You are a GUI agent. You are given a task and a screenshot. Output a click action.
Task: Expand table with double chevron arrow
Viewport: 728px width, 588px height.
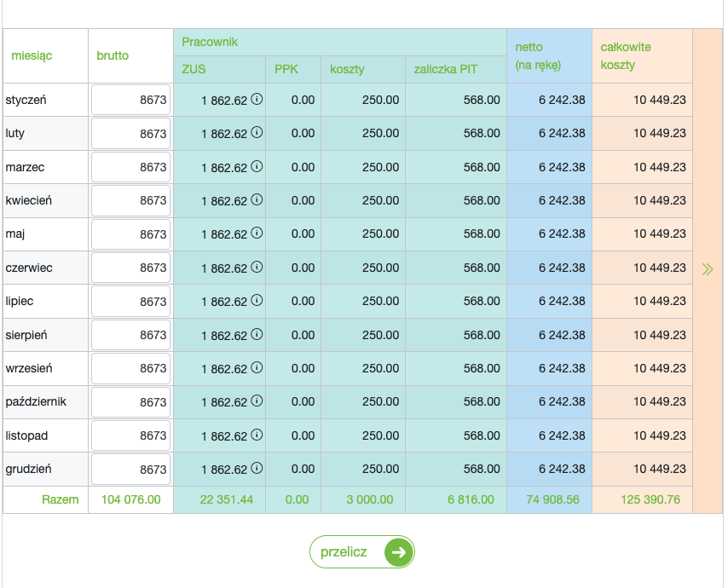[707, 269]
